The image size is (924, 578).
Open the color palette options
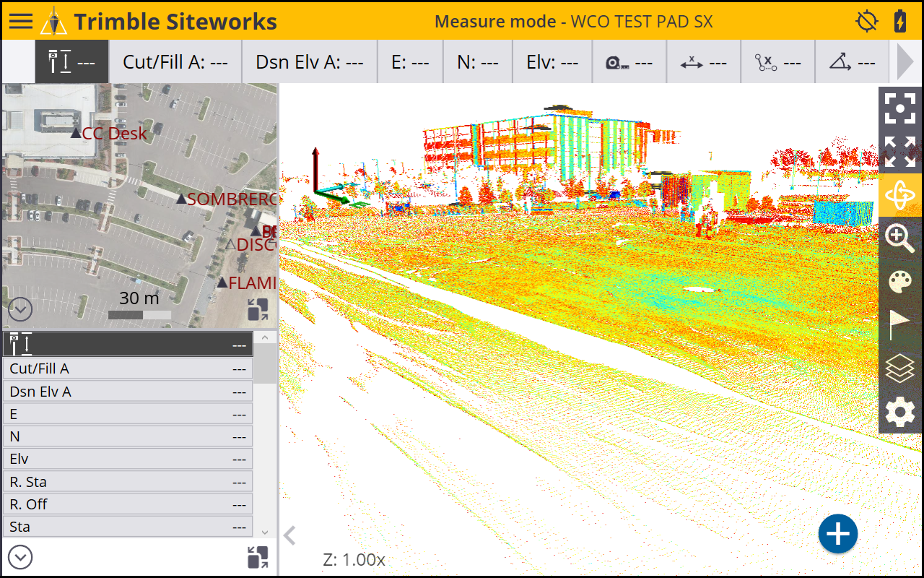(x=900, y=282)
